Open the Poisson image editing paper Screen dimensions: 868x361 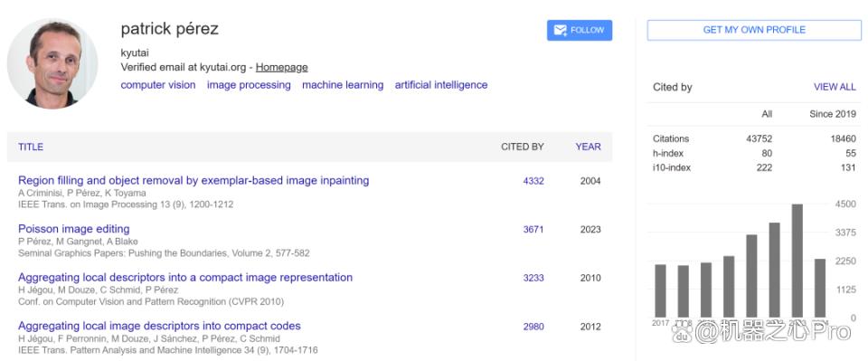point(73,229)
